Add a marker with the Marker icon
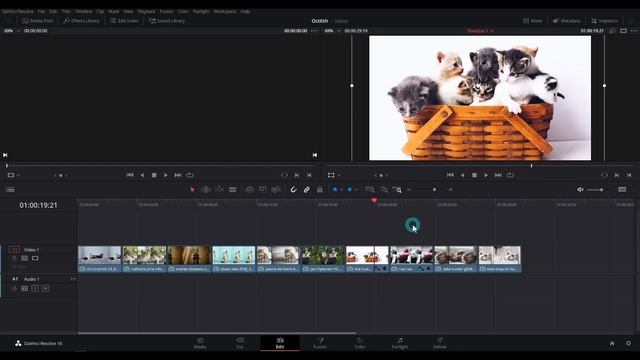Viewport: 640px width, 360px height. 349,189
